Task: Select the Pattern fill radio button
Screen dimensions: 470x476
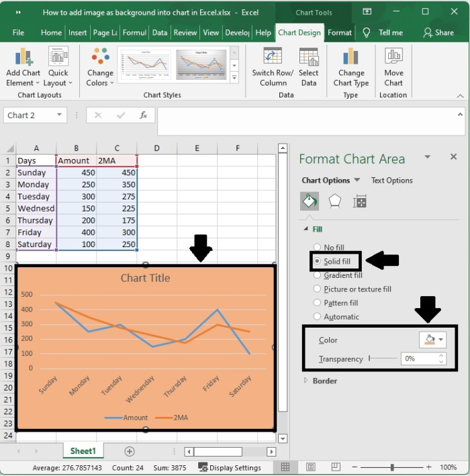Action: pyautogui.click(x=317, y=303)
